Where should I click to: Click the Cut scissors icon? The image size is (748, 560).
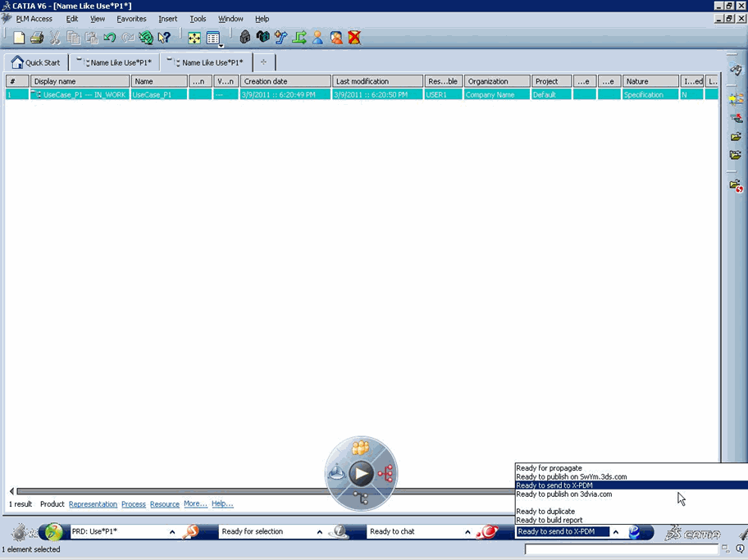coord(55,38)
